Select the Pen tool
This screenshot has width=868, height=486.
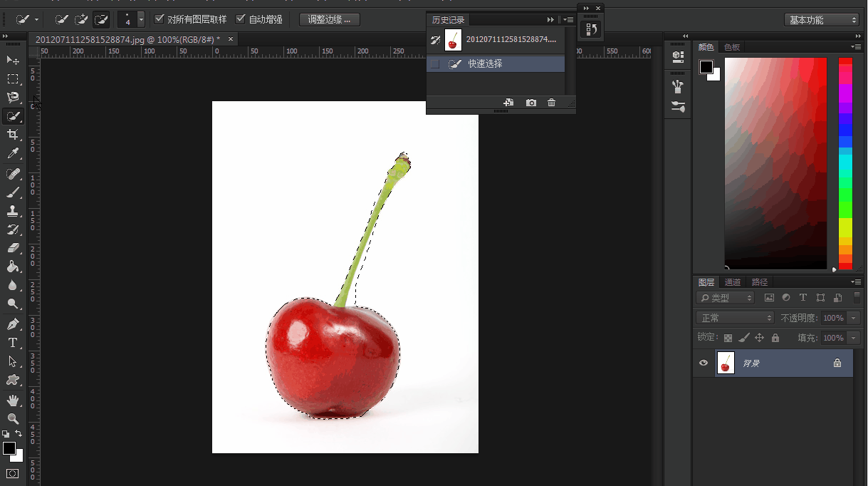pos(13,324)
